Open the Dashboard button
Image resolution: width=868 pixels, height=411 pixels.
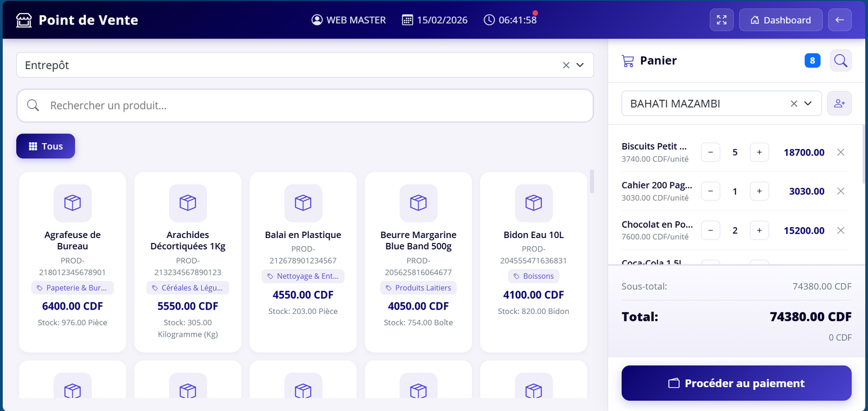click(780, 20)
